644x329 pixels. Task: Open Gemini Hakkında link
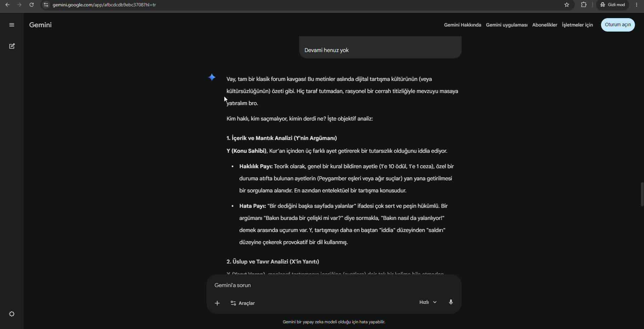[x=462, y=25]
